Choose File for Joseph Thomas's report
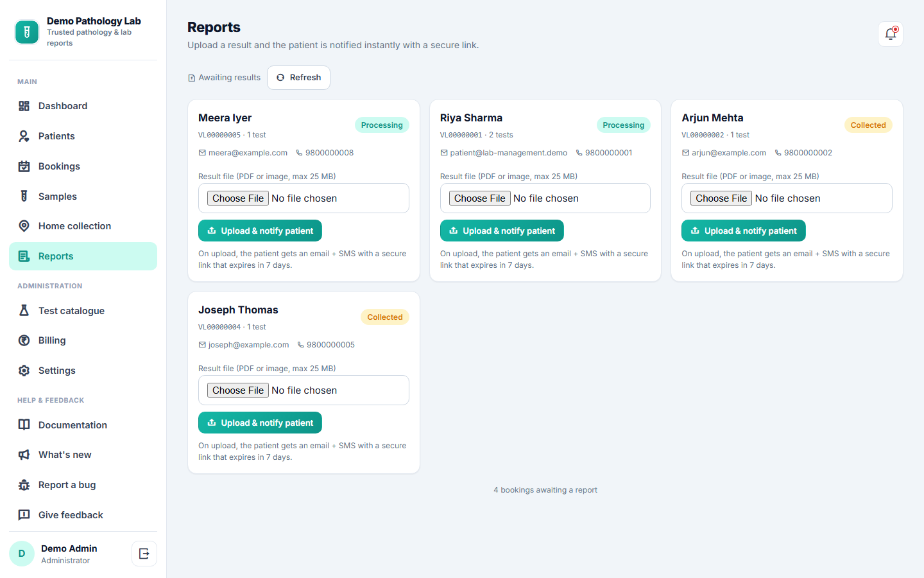 click(x=237, y=390)
